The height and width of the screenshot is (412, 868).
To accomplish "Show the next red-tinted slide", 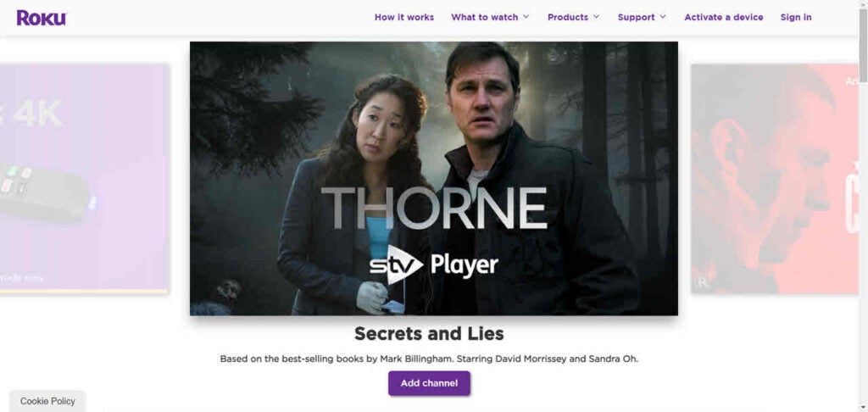I will [775, 178].
